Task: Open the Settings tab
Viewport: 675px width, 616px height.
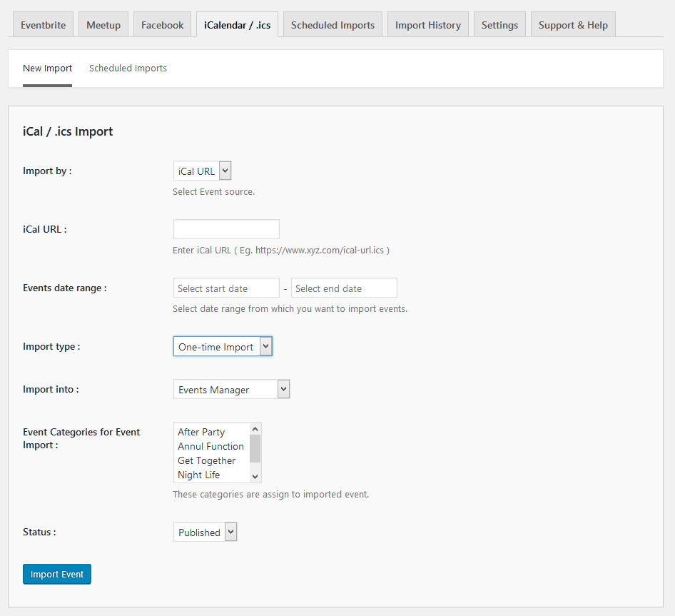Action: click(x=499, y=24)
